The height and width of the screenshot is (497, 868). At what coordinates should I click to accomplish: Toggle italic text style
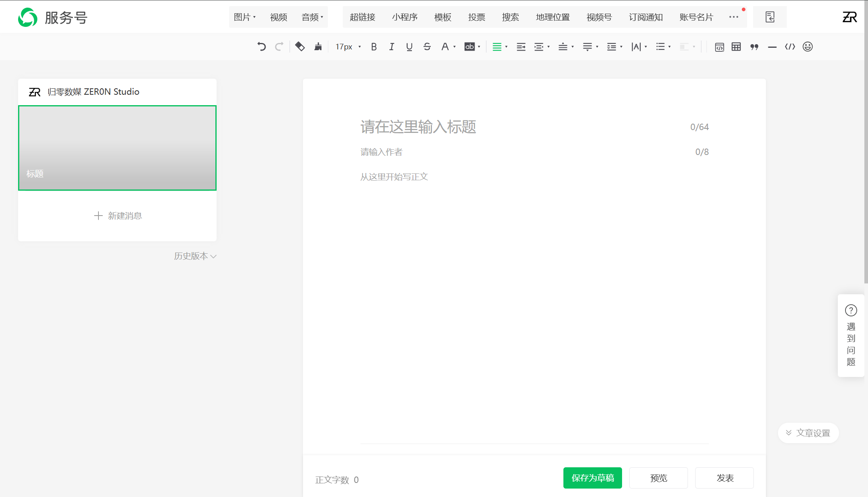click(391, 47)
